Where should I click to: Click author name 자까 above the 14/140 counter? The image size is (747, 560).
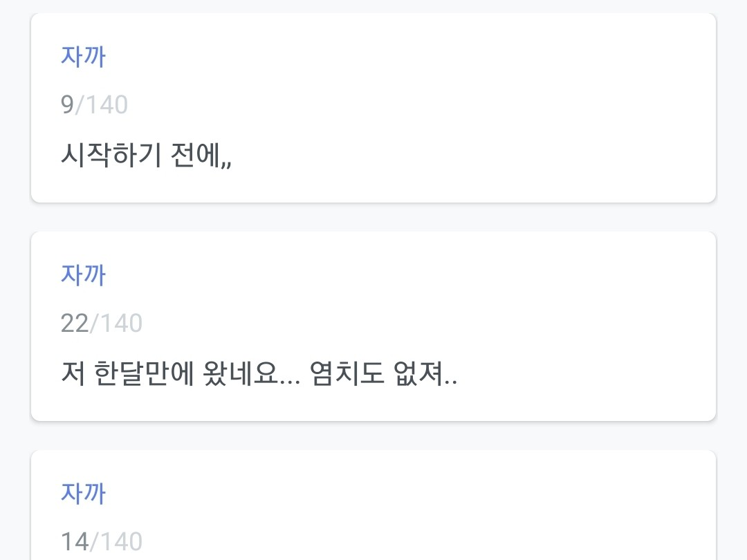tap(83, 493)
